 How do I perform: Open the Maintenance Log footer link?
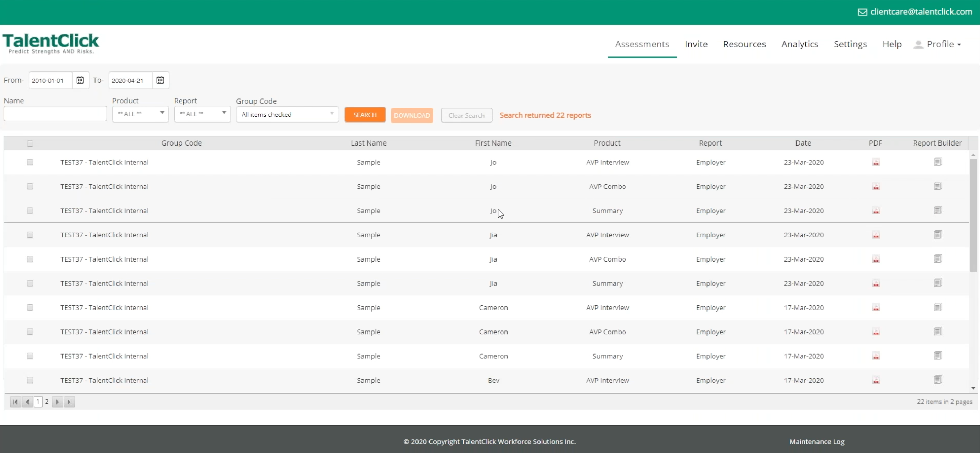tap(816, 442)
